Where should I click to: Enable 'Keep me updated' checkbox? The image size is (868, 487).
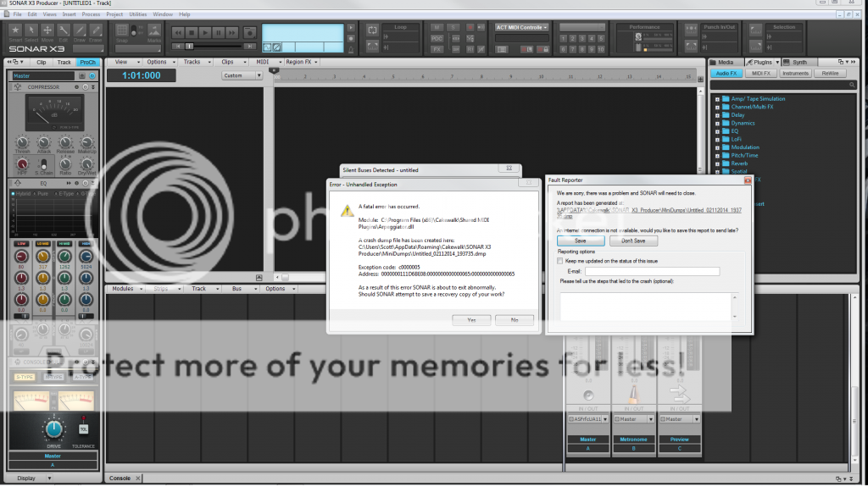(x=560, y=261)
